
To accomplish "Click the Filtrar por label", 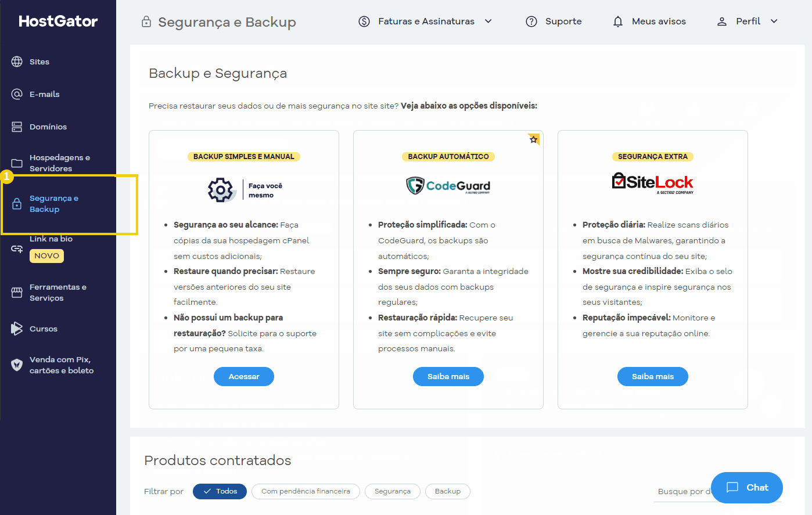I will pyautogui.click(x=164, y=492).
